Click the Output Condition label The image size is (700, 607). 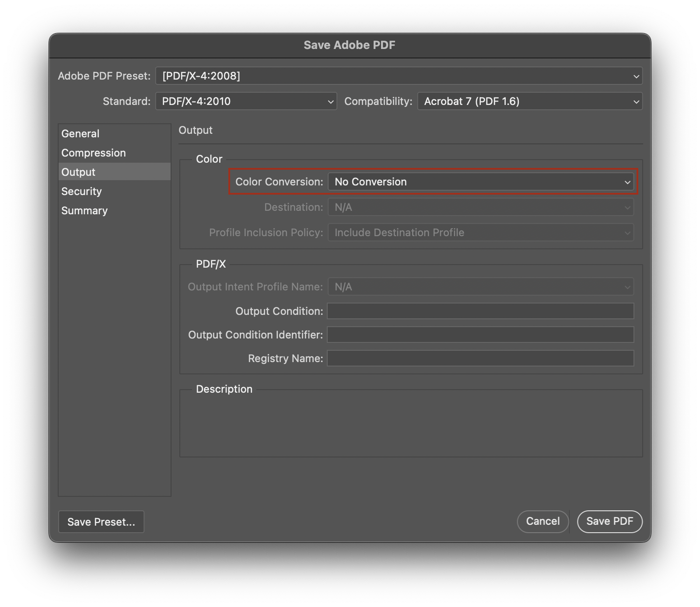(279, 311)
